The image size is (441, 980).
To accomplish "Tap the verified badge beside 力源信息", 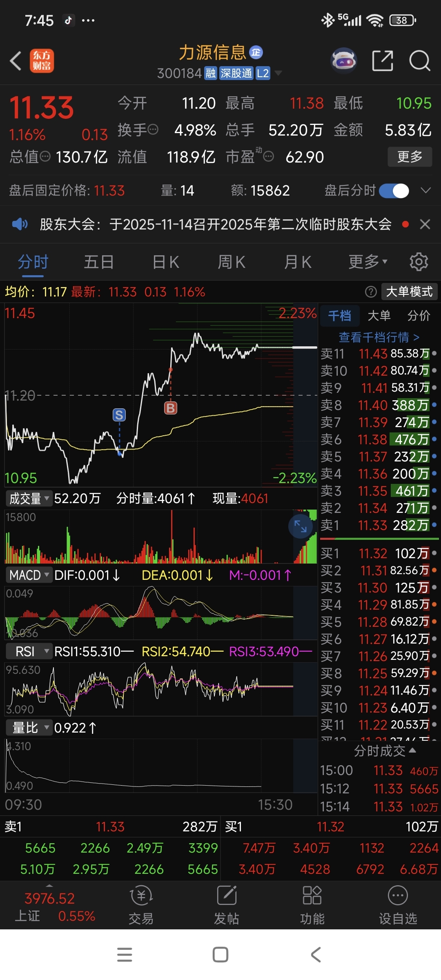I will (x=256, y=52).
